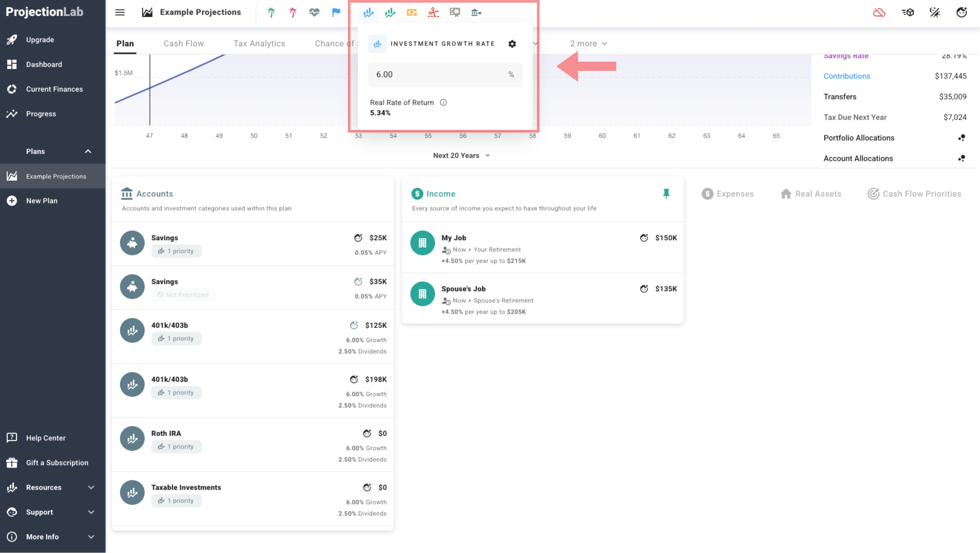Click the monitor/screen toolbar icon
The image size is (980, 553).
pos(454,12)
